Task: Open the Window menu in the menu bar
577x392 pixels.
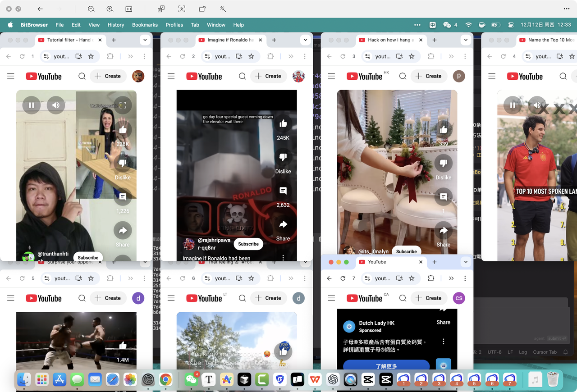Action: pyautogui.click(x=216, y=25)
